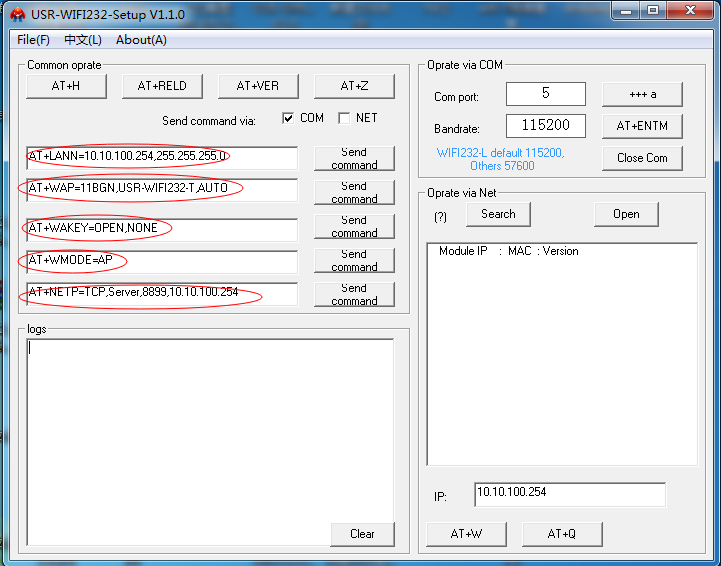Open the About(A) menu
The height and width of the screenshot is (566, 721).
(x=141, y=40)
